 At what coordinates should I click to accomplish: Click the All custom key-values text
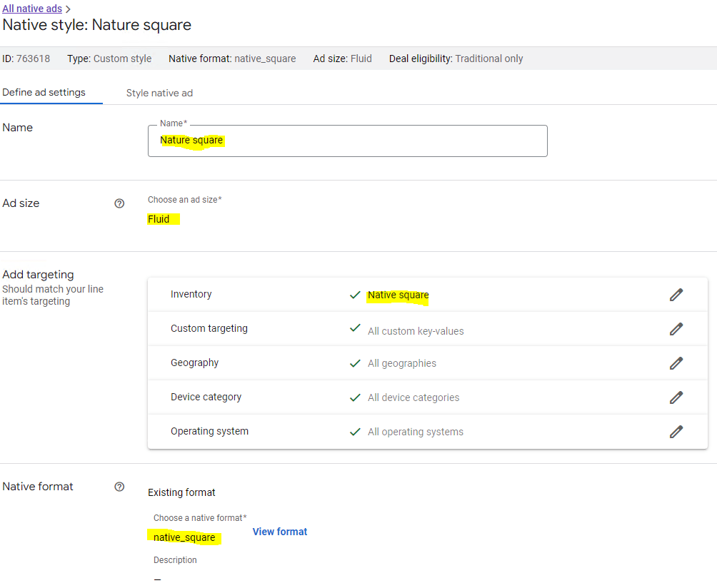coord(416,330)
